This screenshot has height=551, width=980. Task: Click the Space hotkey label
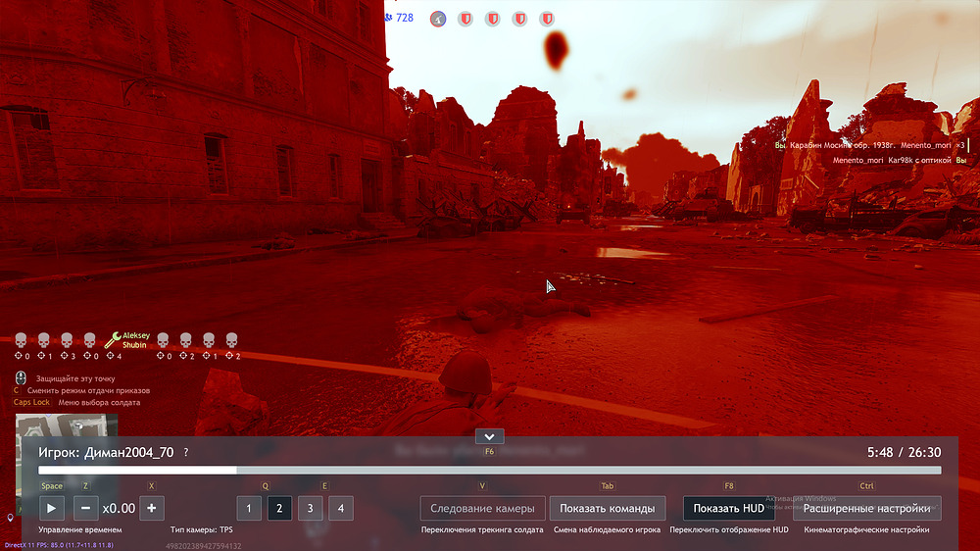coord(51,486)
